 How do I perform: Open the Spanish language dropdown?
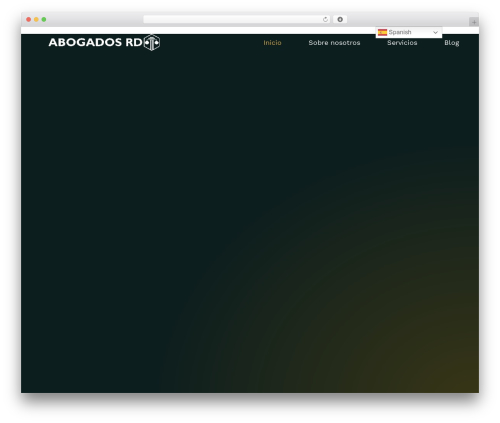coord(409,32)
